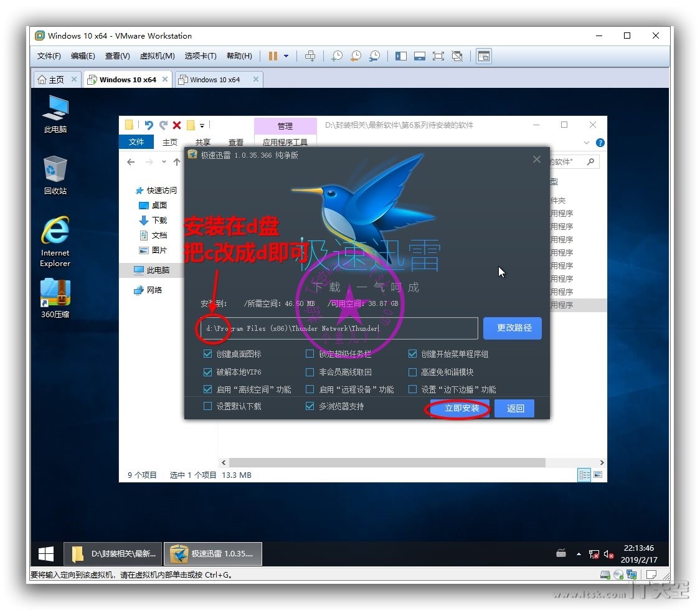Viewport: 700px width, 610px height.
Task: Click VMware thumbnail bar view icon
Action: pos(420,56)
